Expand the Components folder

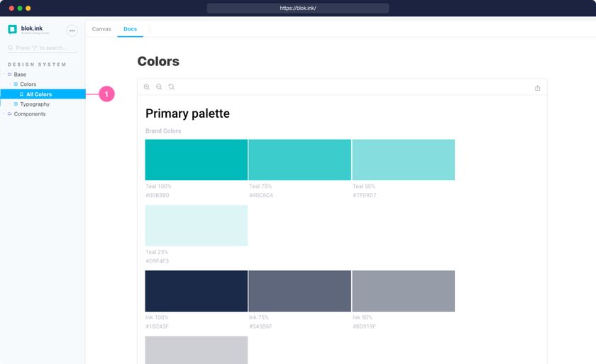4,114
